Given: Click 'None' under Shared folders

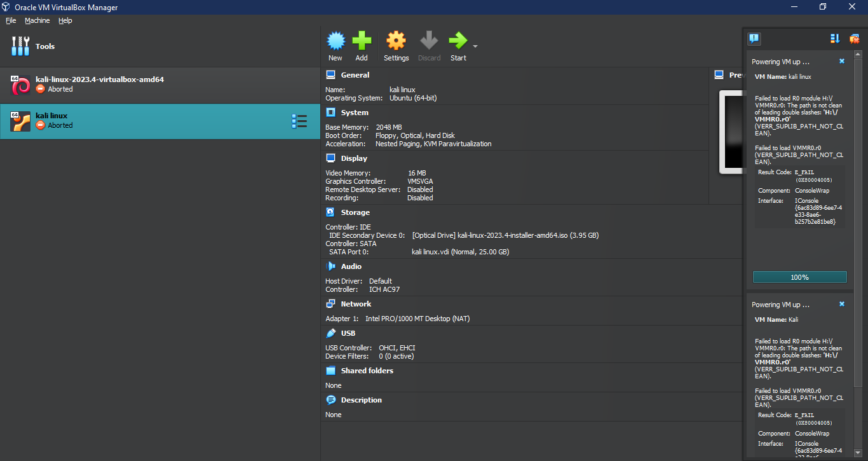Looking at the screenshot, I should 334,385.
